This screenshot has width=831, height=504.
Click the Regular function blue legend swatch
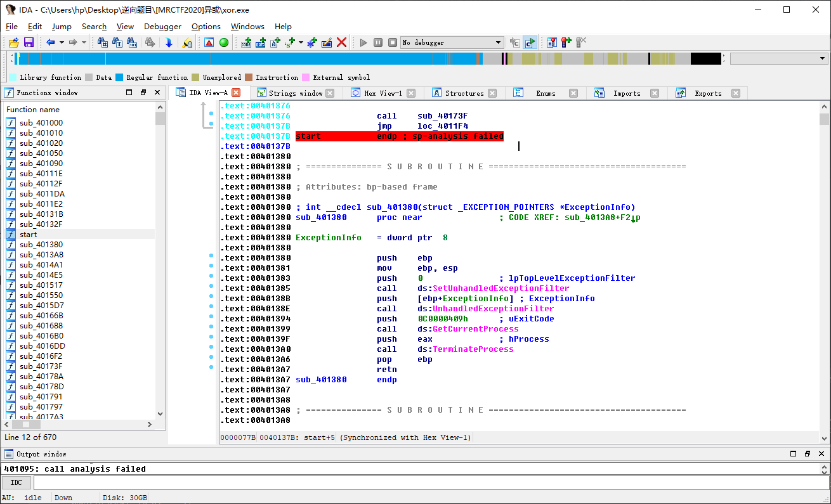click(119, 77)
